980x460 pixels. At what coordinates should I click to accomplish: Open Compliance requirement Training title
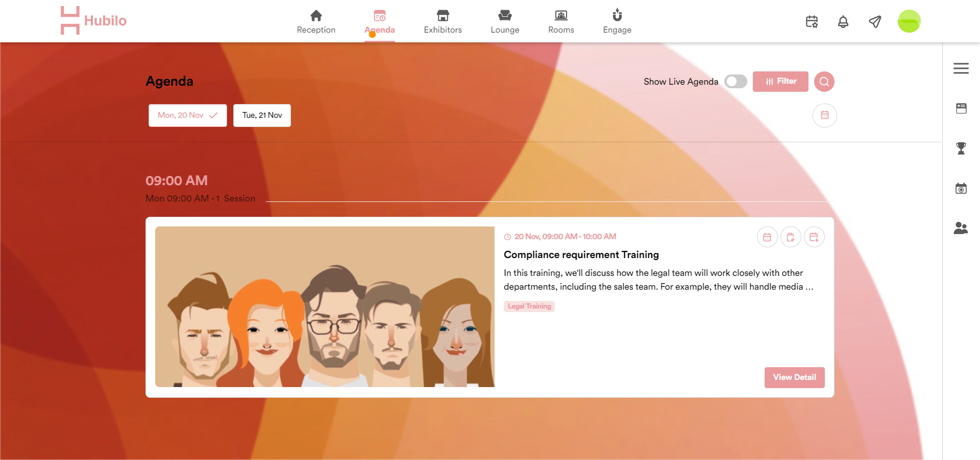pyautogui.click(x=581, y=254)
